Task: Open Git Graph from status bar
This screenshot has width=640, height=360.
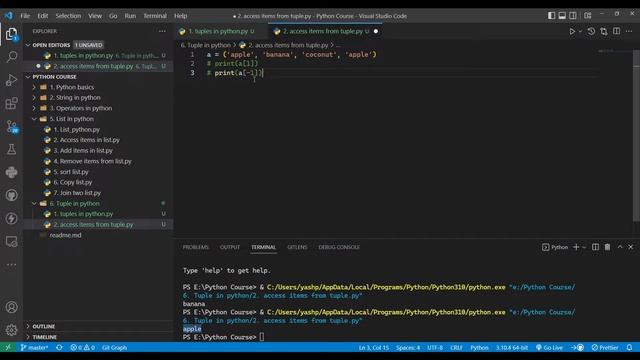Action: (x=114, y=348)
